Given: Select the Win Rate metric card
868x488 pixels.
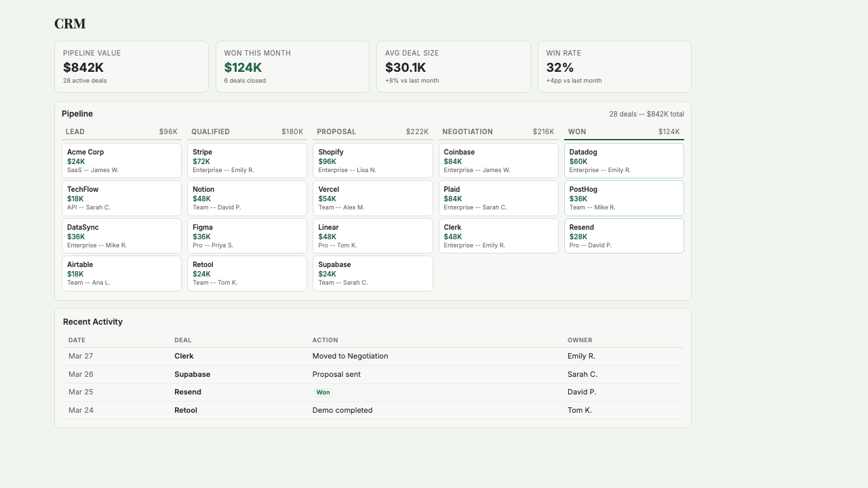Looking at the screenshot, I should [614, 66].
